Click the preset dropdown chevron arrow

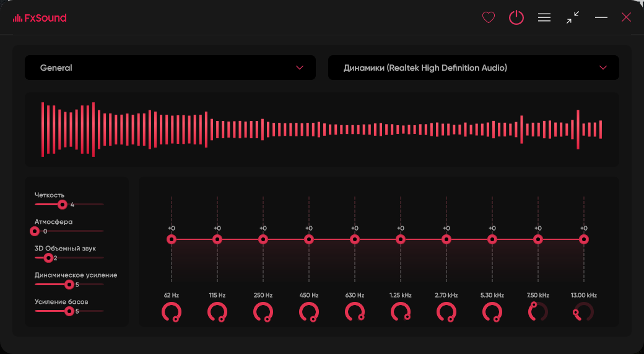300,68
